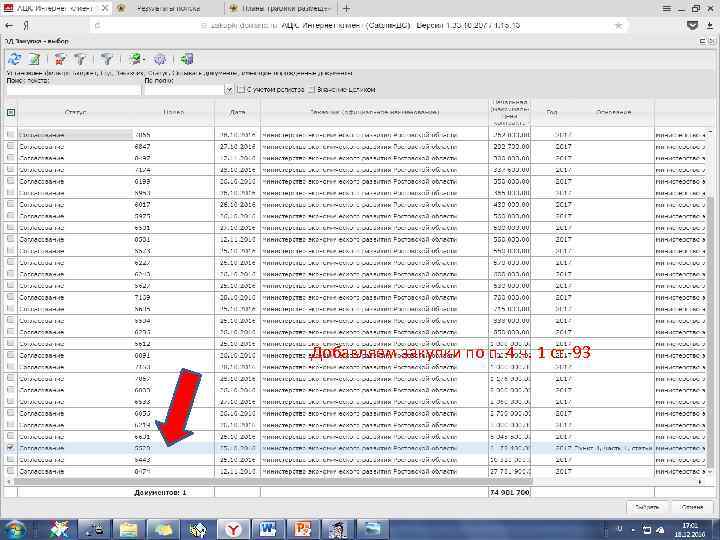Open PowerPoint from the taskbar

(x=303, y=529)
